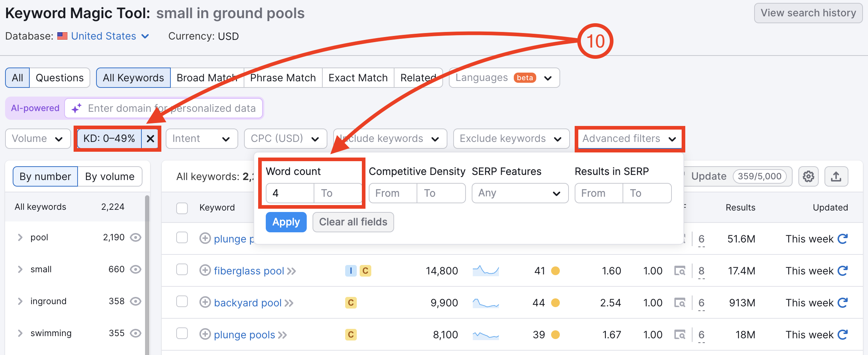Click the C badge on fiberglass pool row
Image resolution: width=868 pixels, height=355 pixels.
pos(365,271)
